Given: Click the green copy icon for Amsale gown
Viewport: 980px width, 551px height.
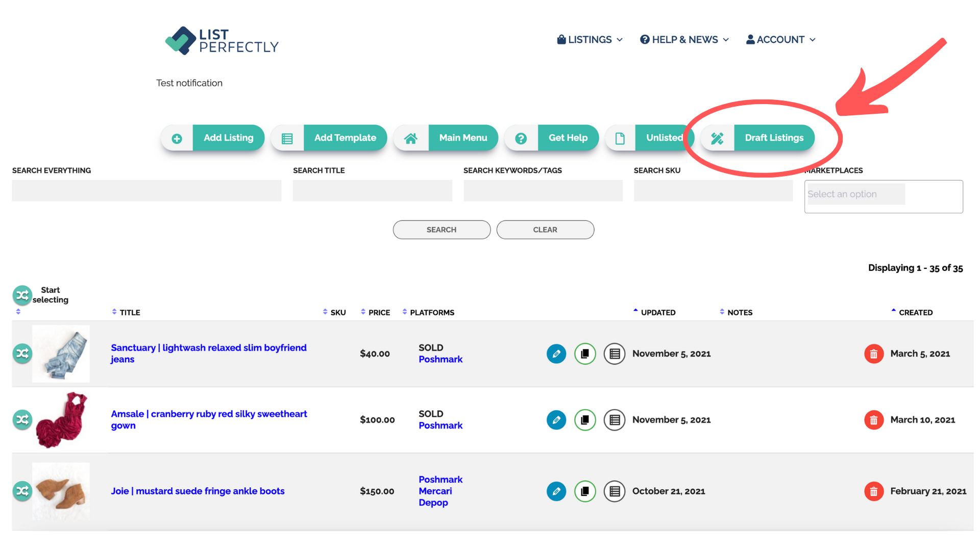Looking at the screenshot, I should click(585, 420).
